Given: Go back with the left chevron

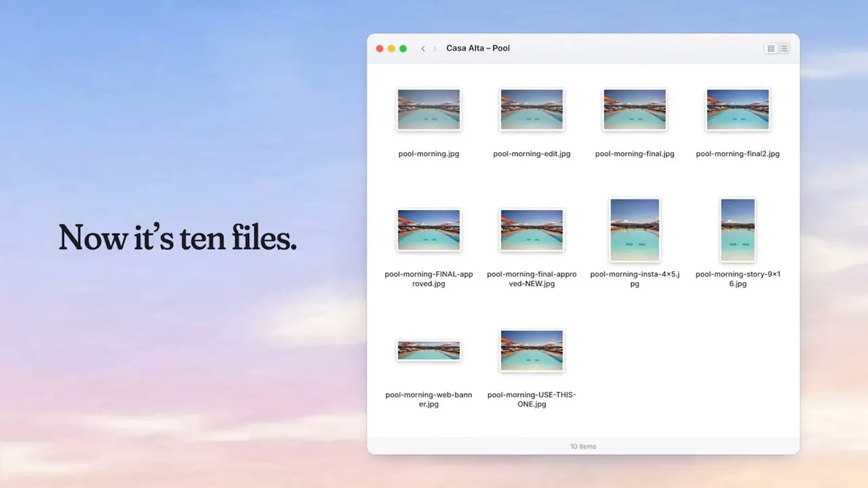Looking at the screenshot, I should tap(423, 48).
